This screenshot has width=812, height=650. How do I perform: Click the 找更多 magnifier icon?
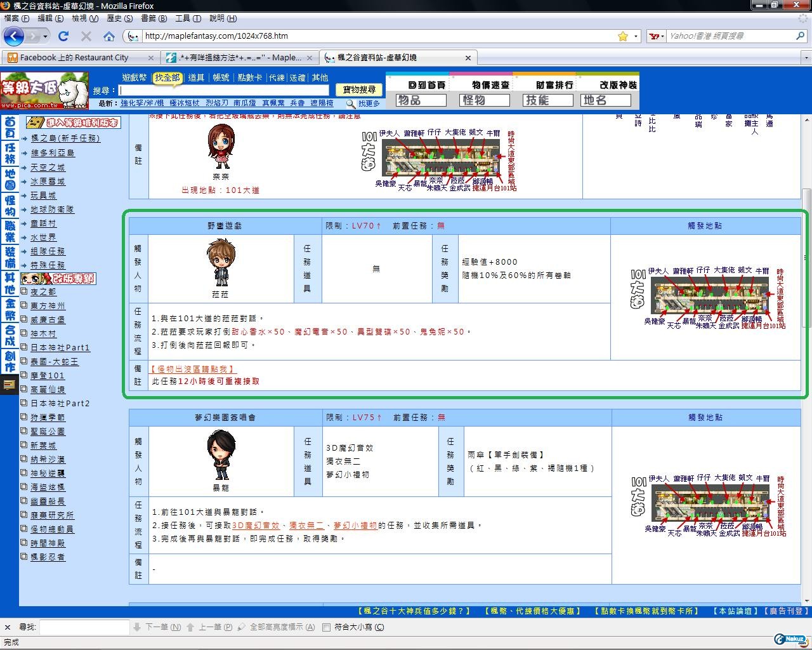(x=350, y=103)
